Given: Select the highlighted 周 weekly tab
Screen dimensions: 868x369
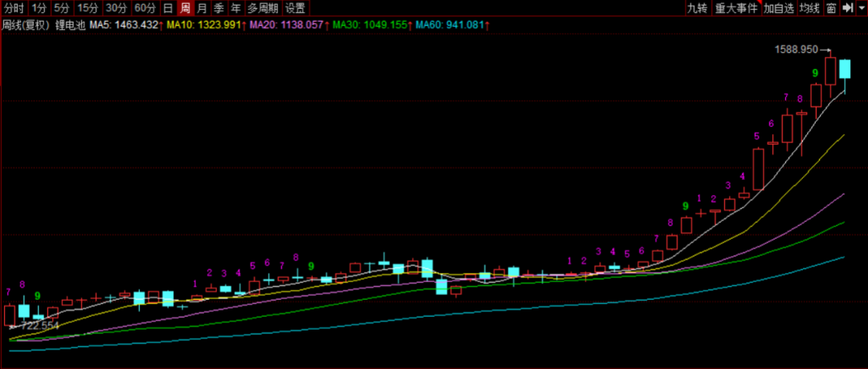Looking at the screenshot, I should tap(186, 8).
